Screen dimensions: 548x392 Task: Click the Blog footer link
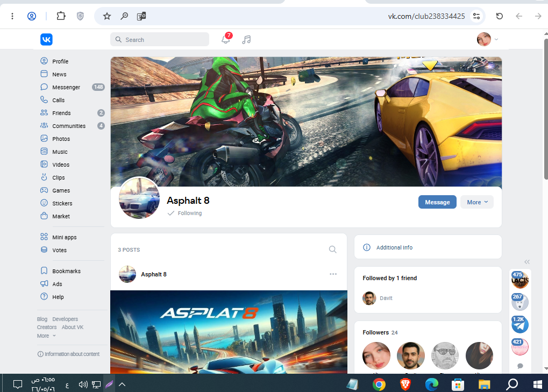coord(42,319)
